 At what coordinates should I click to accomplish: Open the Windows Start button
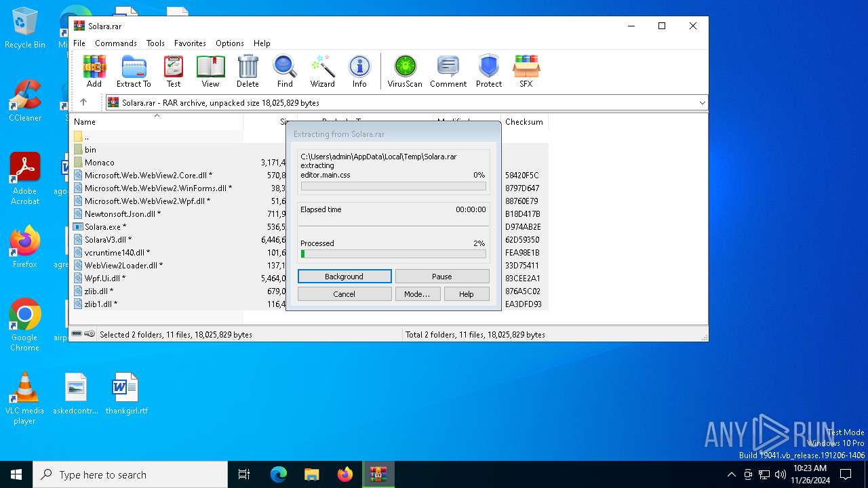point(16,474)
